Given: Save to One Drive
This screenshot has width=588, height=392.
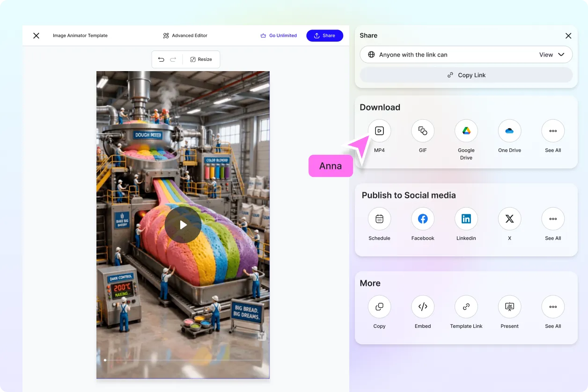Looking at the screenshot, I should pyautogui.click(x=509, y=131).
